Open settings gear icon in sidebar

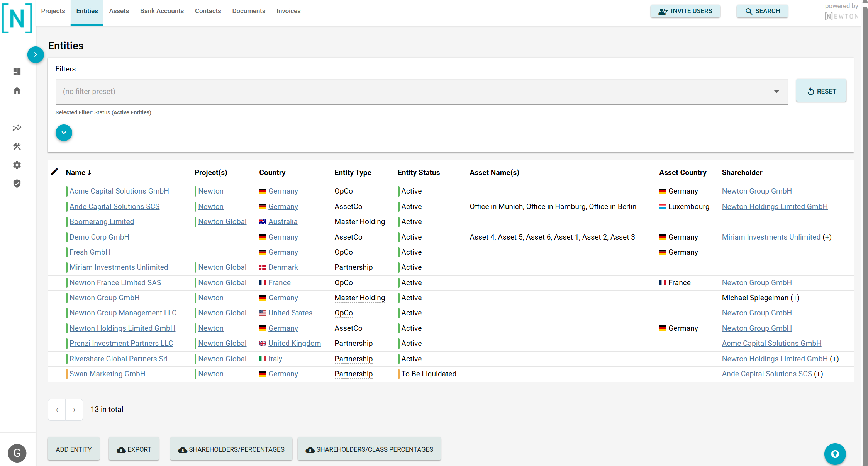[x=17, y=165]
